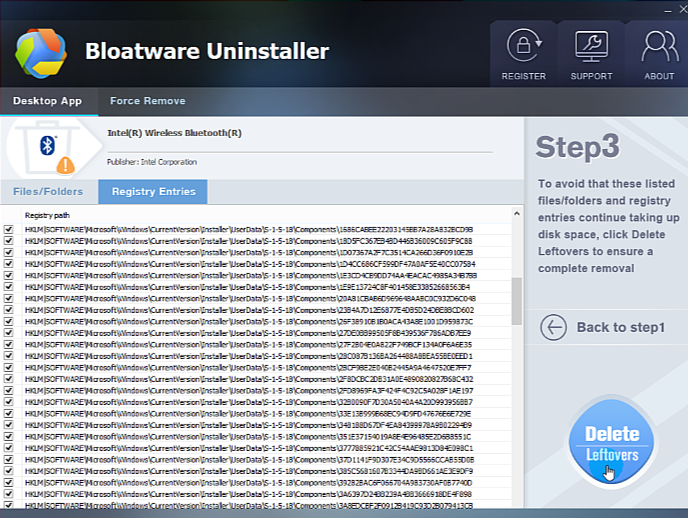This screenshot has width=688, height=518.
Task: Select registry path ending 34B18BD67DF...
Action: [248, 425]
